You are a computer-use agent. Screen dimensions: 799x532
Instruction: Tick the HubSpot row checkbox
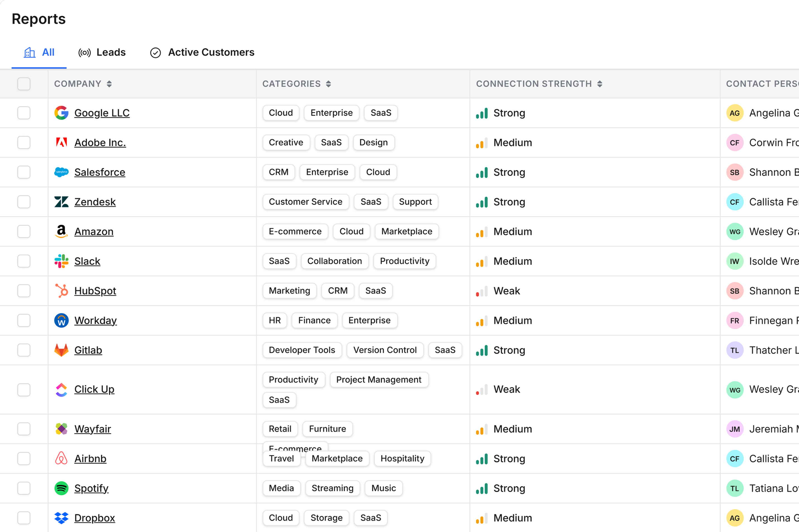[x=24, y=291]
